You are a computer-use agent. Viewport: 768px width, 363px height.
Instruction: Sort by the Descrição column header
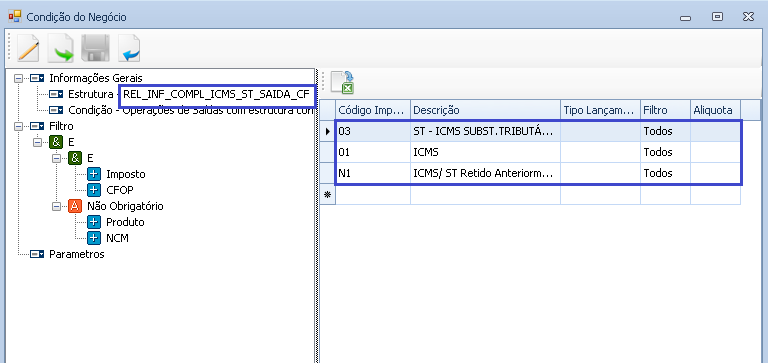[x=485, y=110]
